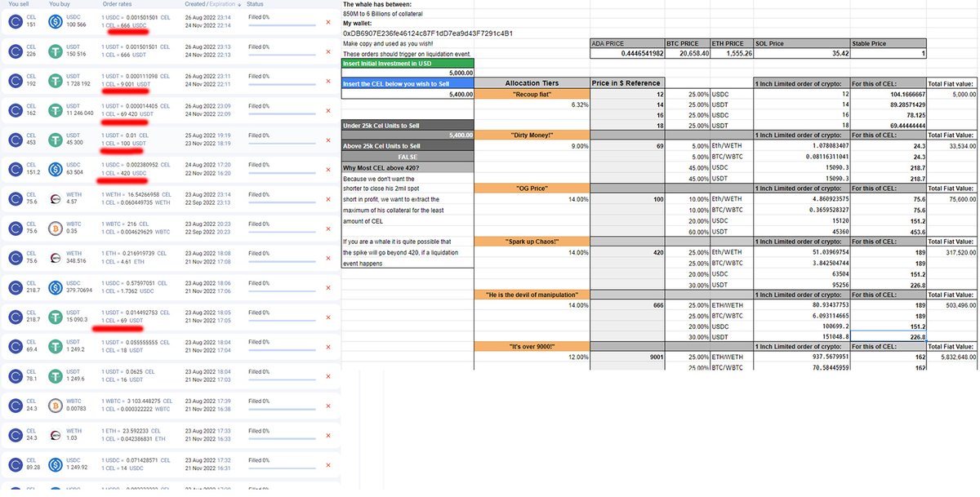Screen dimensions: 980x497
Task: Cancel the order buying 4.57 WETH
Action: [x=327, y=198]
